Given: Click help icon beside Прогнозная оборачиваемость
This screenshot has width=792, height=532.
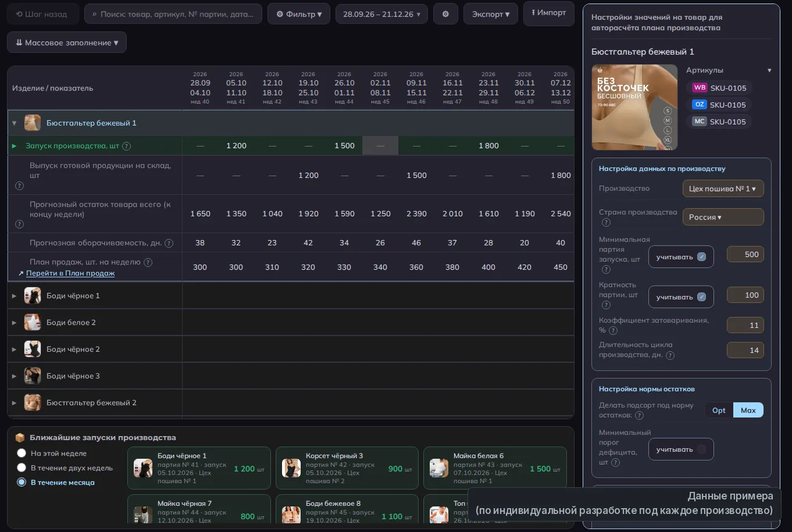Looking at the screenshot, I should pyautogui.click(x=169, y=243).
